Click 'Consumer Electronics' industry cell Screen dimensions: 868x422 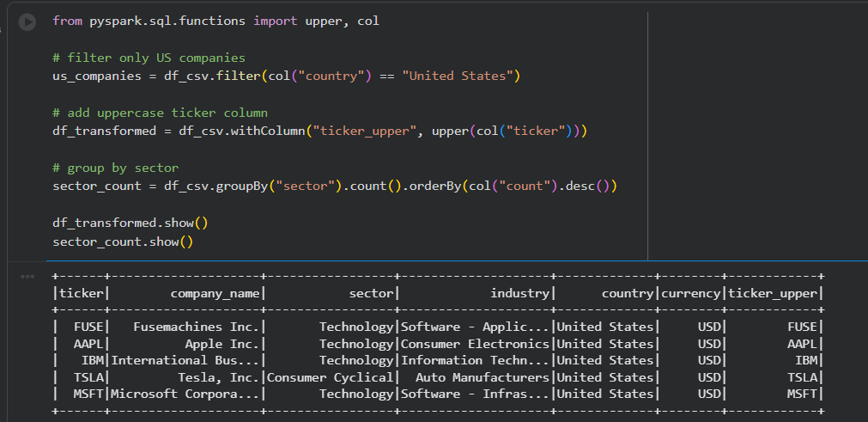[x=475, y=344]
